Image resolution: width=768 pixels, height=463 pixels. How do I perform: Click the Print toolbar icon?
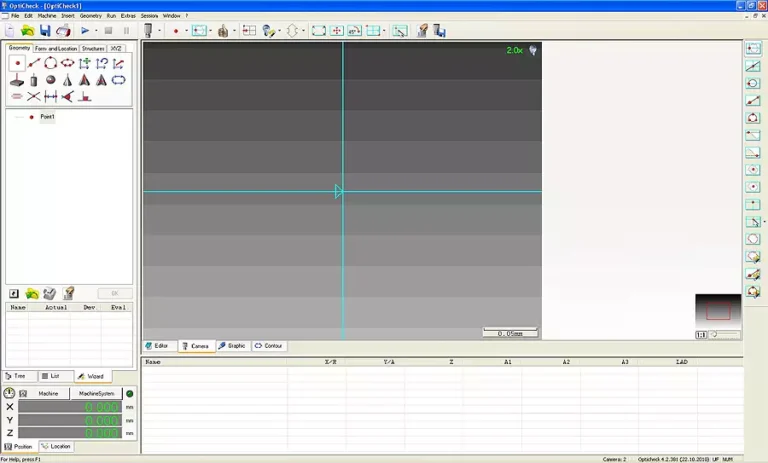[62, 31]
